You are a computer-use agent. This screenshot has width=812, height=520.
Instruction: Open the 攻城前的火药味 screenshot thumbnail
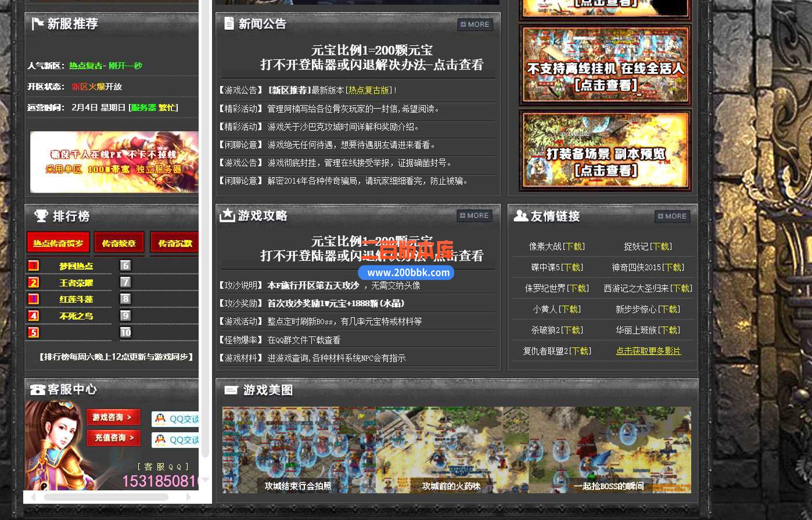pos(452,450)
